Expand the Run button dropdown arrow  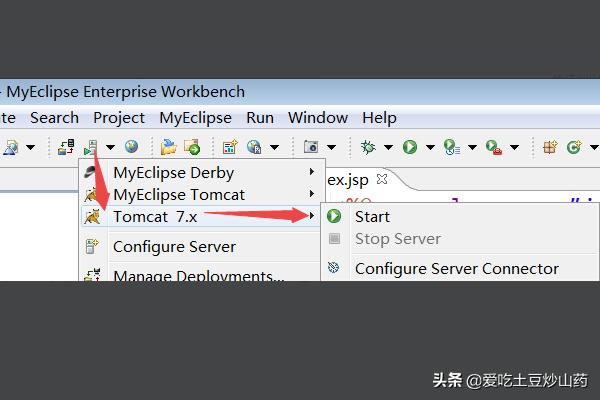tap(429, 147)
